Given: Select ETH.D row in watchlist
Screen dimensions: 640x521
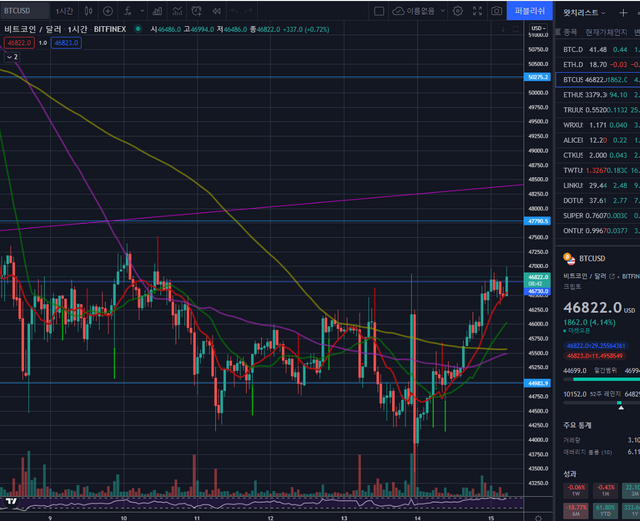Looking at the screenshot, I should click(x=598, y=65).
